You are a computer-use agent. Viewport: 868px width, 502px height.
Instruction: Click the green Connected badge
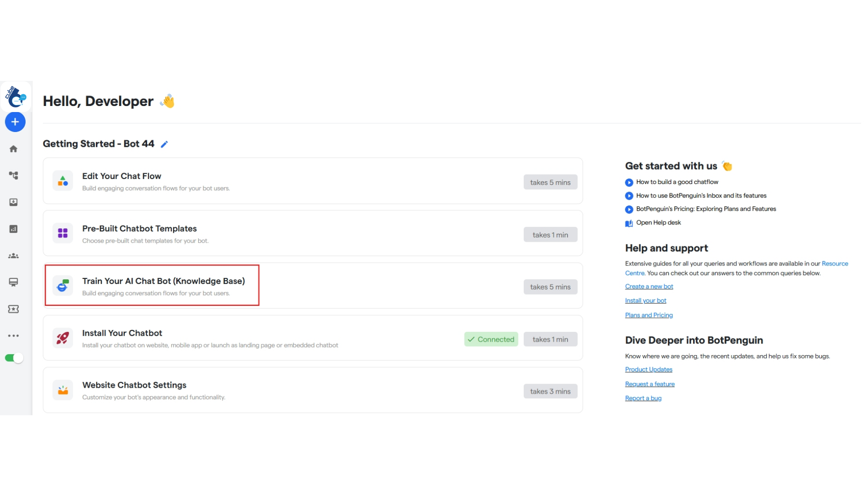point(491,339)
